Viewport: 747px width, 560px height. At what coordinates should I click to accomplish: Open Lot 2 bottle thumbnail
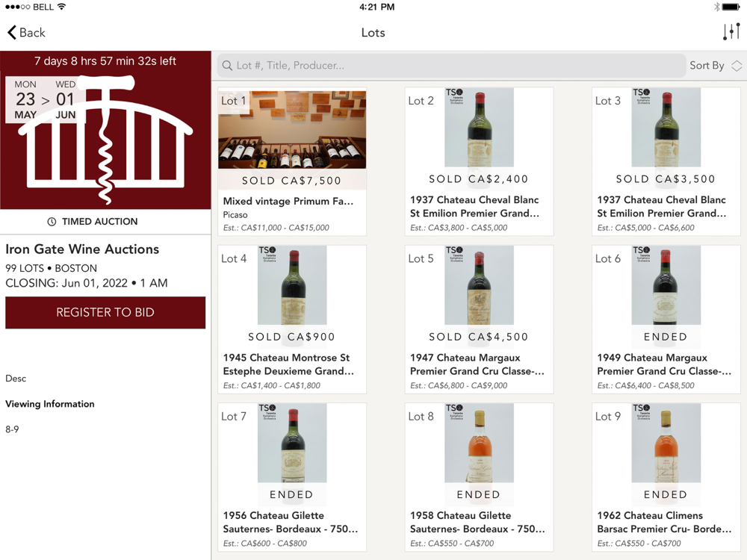tap(479, 127)
